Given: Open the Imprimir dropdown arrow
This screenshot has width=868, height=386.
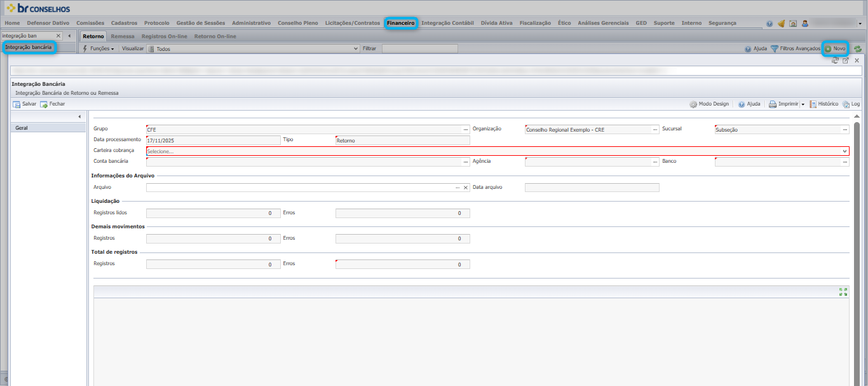Looking at the screenshot, I should pos(803,104).
